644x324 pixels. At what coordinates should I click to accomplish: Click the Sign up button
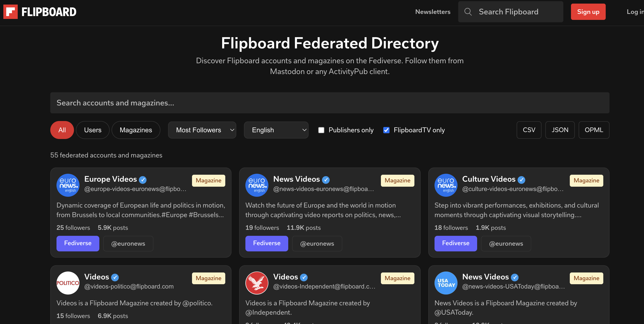coord(588,12)
